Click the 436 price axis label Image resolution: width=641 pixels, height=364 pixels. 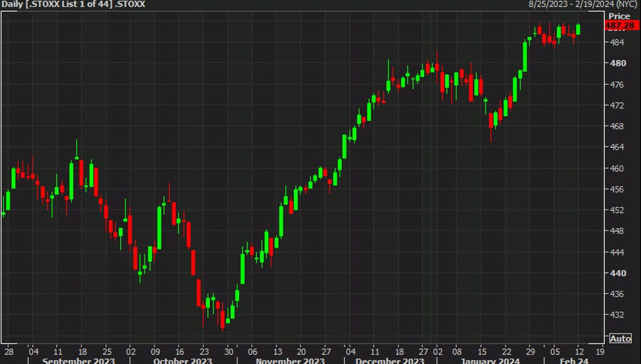pyautogui.click(x=617, y=294)
